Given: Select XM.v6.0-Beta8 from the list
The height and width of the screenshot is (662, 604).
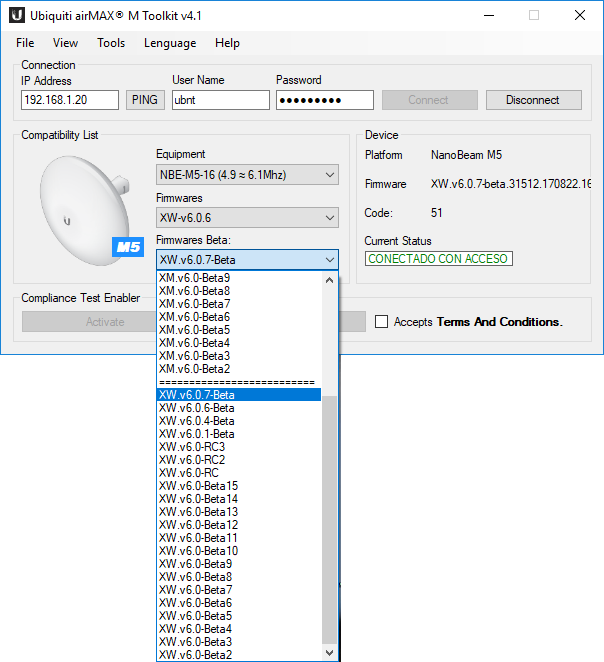Looking at the screenshot, I should (x=239, y=291).
